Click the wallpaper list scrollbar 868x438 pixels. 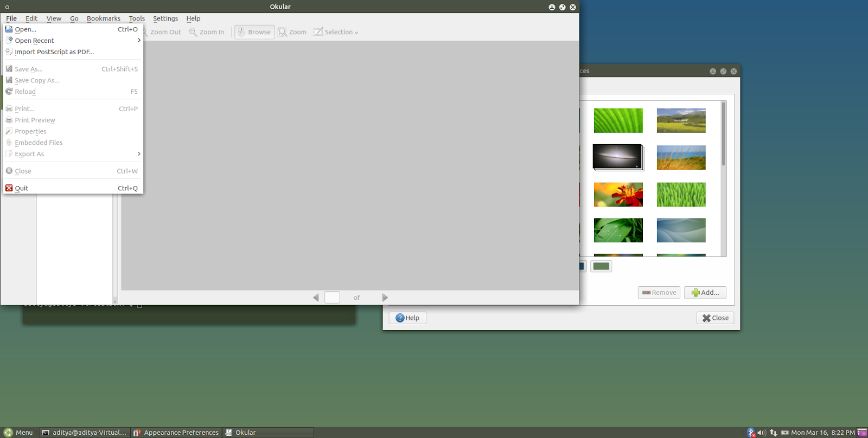pos(724,134)
